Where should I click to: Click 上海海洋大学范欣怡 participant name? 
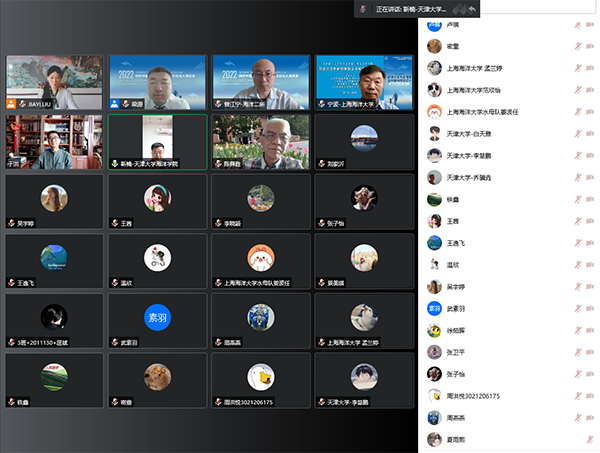[x=480, y=91]
